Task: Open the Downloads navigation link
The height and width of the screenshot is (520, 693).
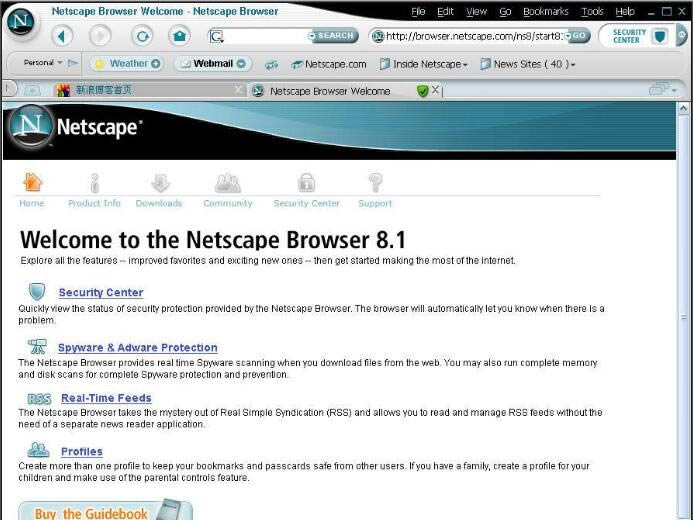Action: click(159, 203)
